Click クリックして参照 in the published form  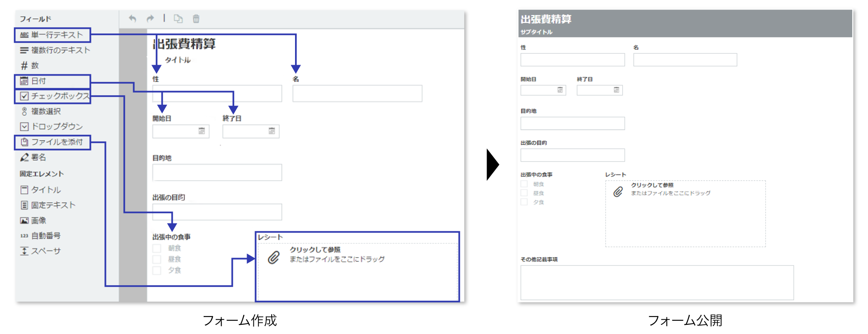[652, 185]
